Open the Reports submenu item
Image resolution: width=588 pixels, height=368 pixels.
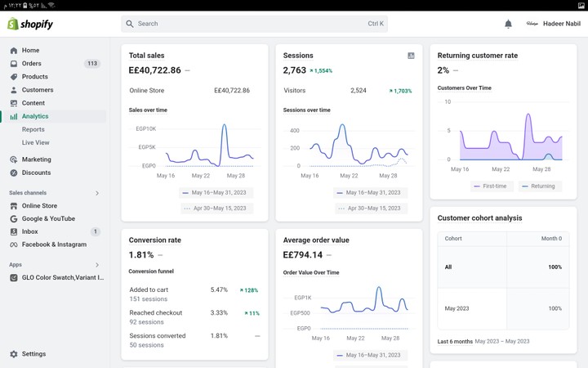tap(33, 129)
